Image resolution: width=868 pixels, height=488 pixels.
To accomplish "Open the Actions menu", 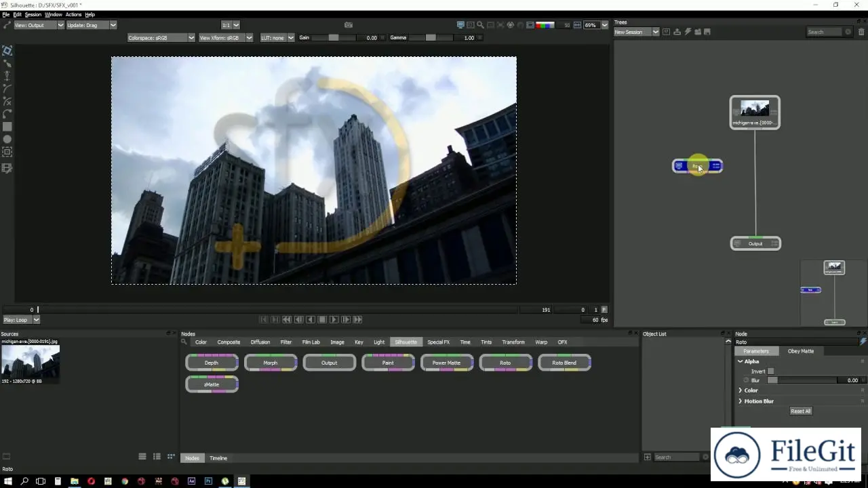I will tap(73, 14).
